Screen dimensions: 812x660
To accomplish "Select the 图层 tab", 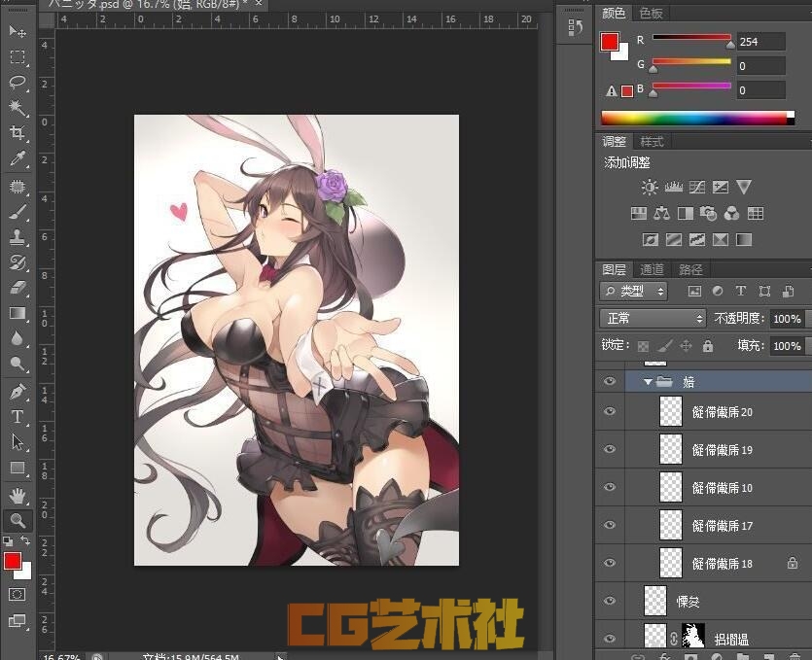I will (x=615, y=269).
